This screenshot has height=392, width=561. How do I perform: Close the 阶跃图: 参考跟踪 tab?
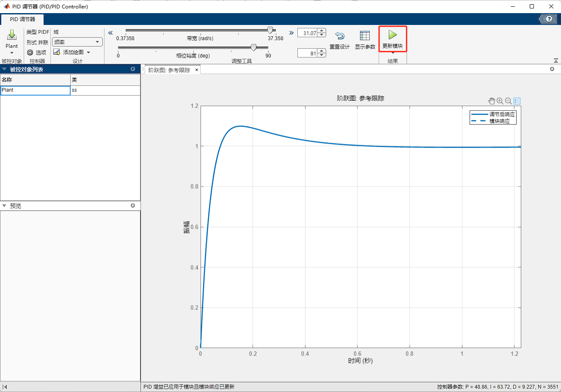click(197, 70)
